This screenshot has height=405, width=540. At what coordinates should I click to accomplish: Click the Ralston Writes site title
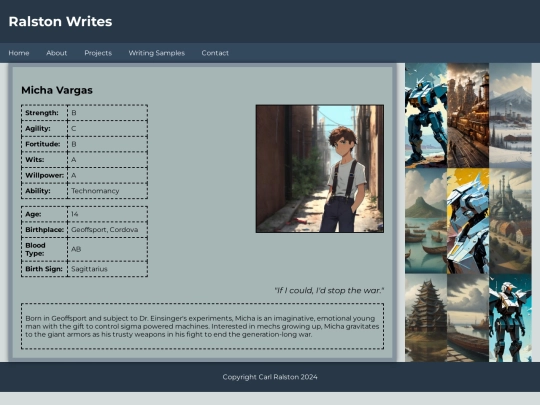[60, 21]
